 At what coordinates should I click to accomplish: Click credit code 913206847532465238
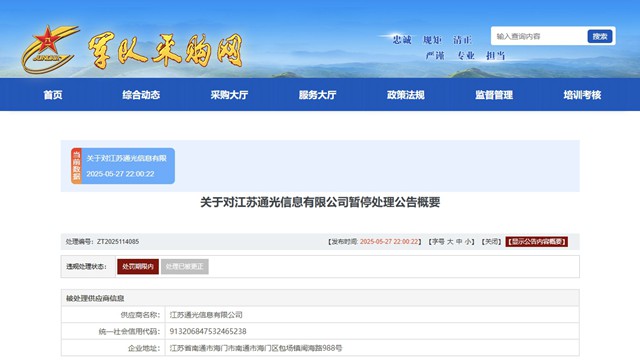208,331
